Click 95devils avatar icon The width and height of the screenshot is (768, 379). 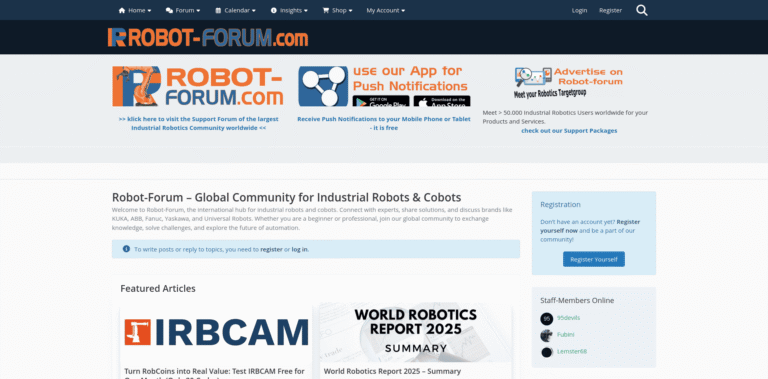click(547, 319)
